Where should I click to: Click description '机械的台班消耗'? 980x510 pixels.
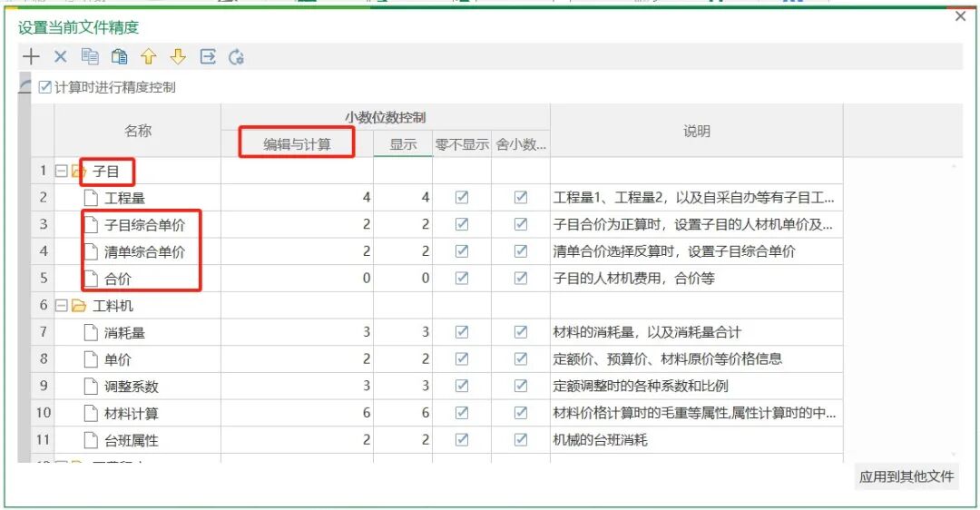click(600, 439)
